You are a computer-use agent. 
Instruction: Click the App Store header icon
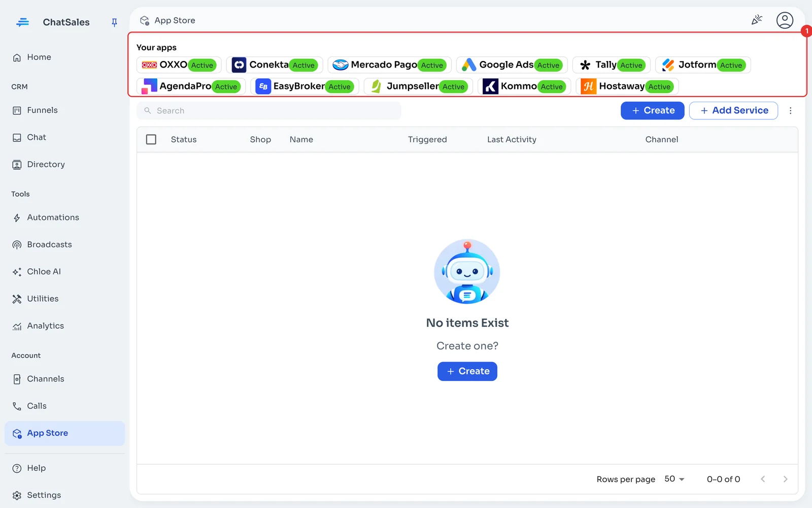145,20
